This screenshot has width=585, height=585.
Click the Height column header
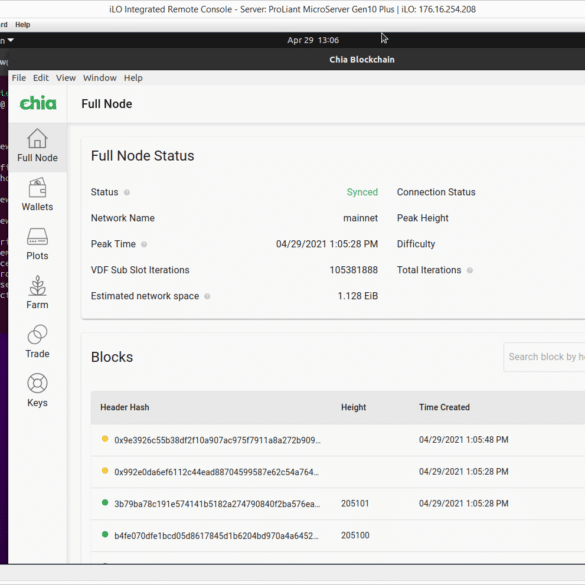[x=353, y=407]
